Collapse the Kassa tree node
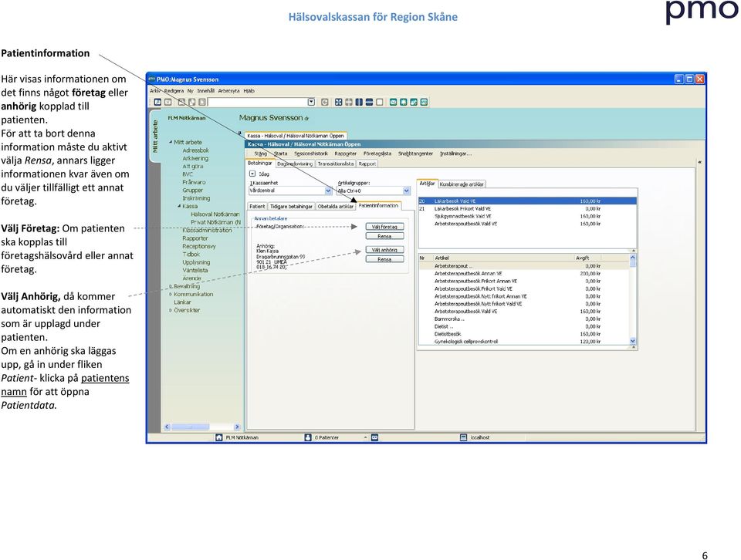Viewport: 741px width, 560px height. 179,207
